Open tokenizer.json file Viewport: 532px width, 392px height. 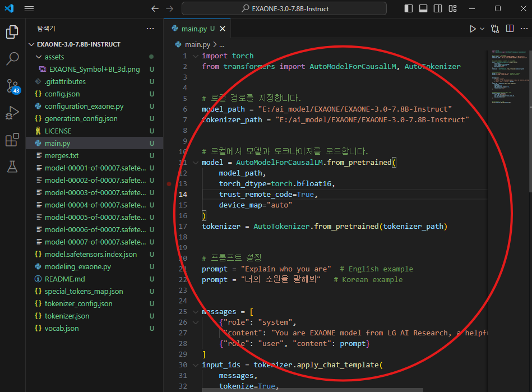click(94, 316)
